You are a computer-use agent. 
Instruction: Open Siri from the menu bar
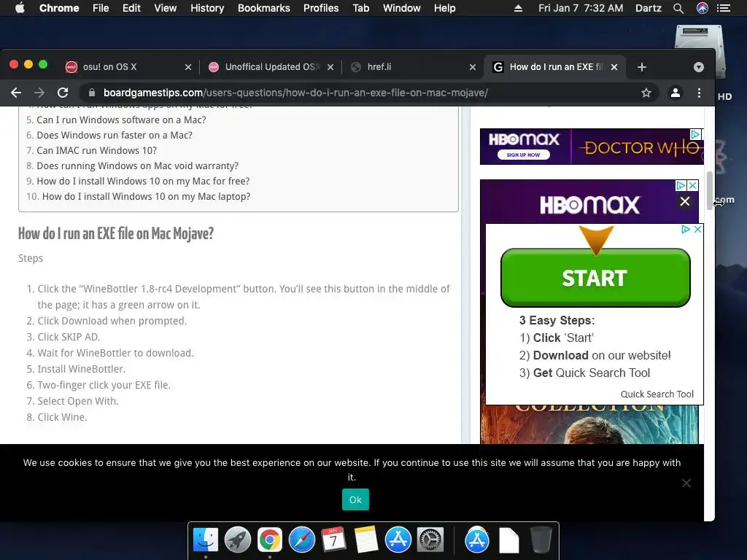703,8
